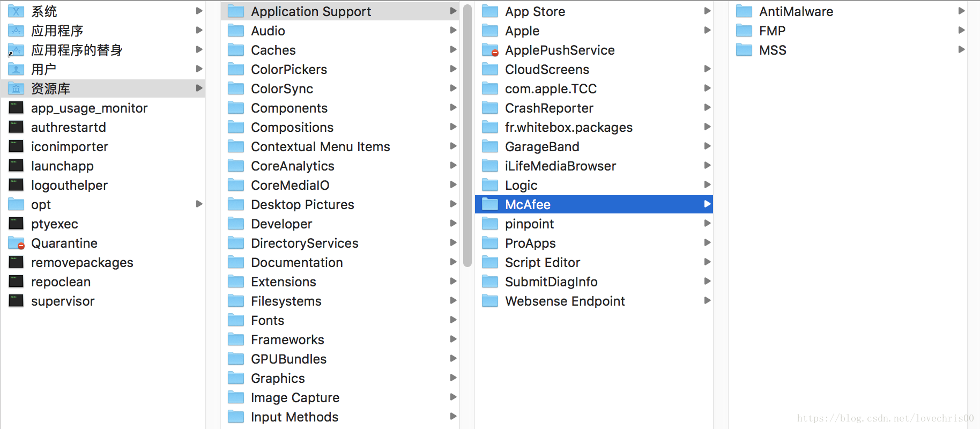This screenshot has height=429, width=980.
Task: Click the app_usage_monitor executable icon
Action: [x=16, y=108]
